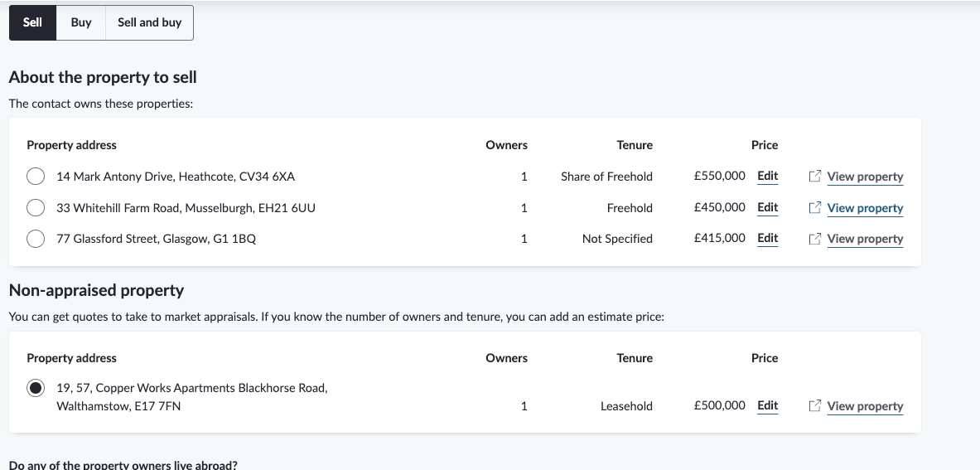Open external link icon for 33 Whitehill Farm Road

pos(814,207)
